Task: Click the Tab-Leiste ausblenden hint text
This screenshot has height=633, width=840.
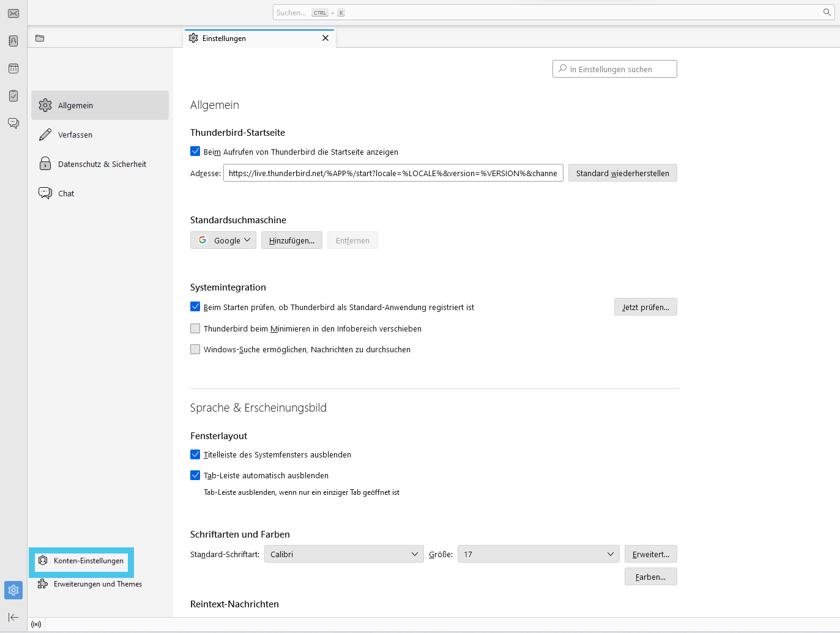Action: coord(302,492)
